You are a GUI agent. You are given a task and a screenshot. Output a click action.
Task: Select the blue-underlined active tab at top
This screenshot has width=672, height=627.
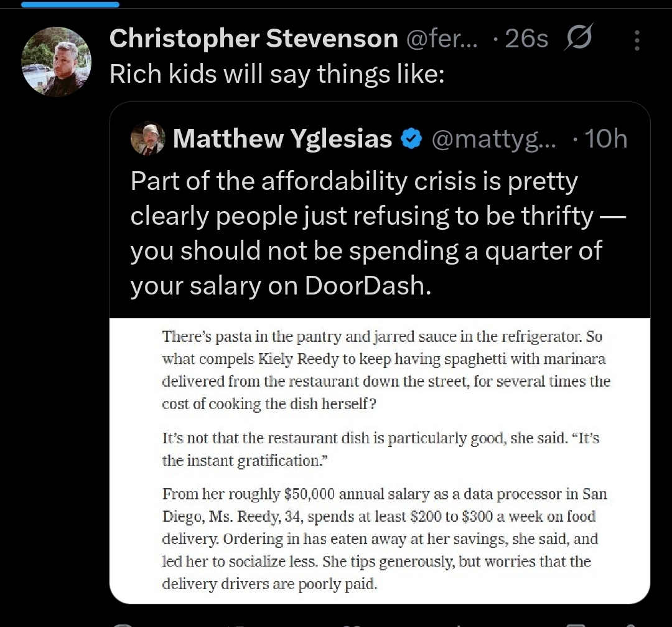(70, 4)
